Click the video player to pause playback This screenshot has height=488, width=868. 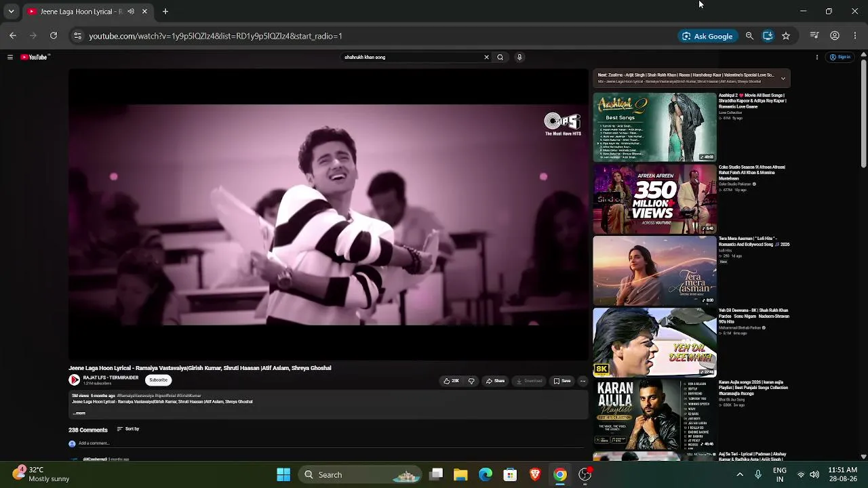(329, 215)
